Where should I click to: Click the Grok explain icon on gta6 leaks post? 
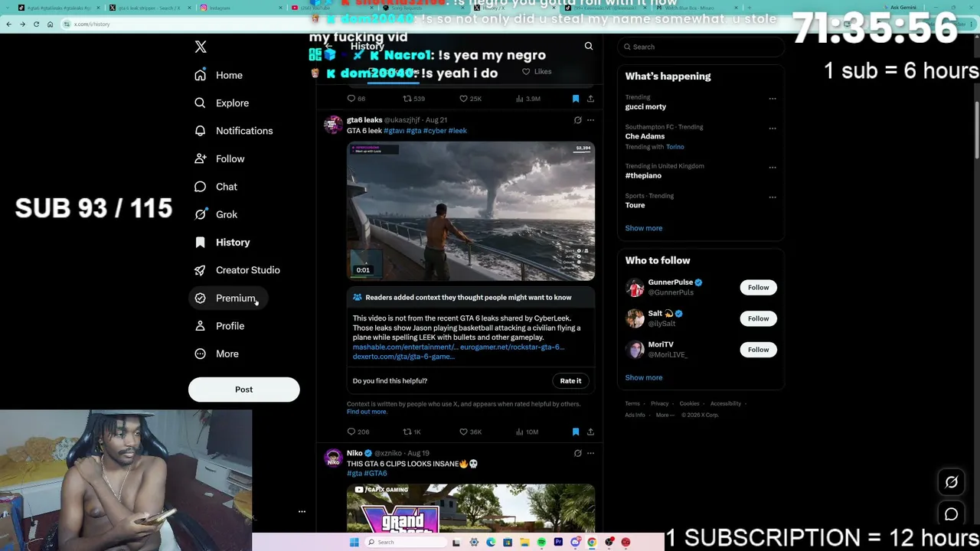(x=577, y=120)
